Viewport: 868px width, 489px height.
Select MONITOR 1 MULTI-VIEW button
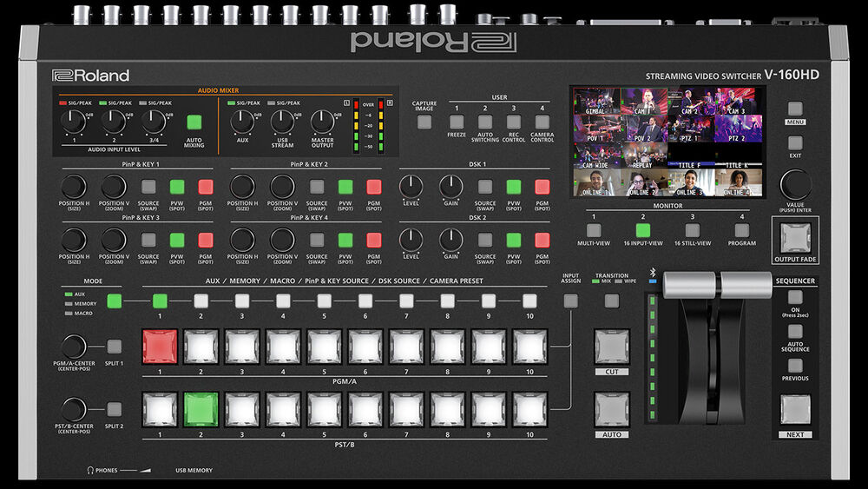[x=594, y=230]
